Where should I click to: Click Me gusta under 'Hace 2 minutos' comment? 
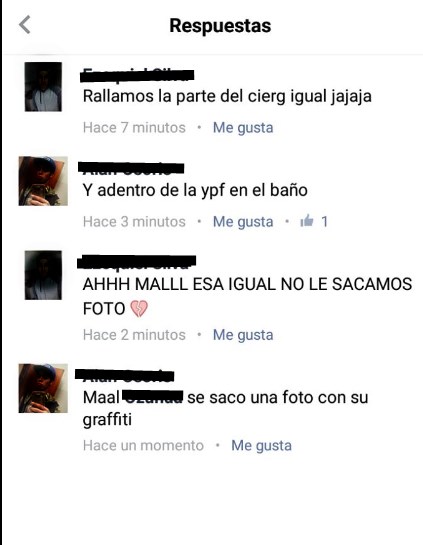pyautogui.click(x=243, y=335)
